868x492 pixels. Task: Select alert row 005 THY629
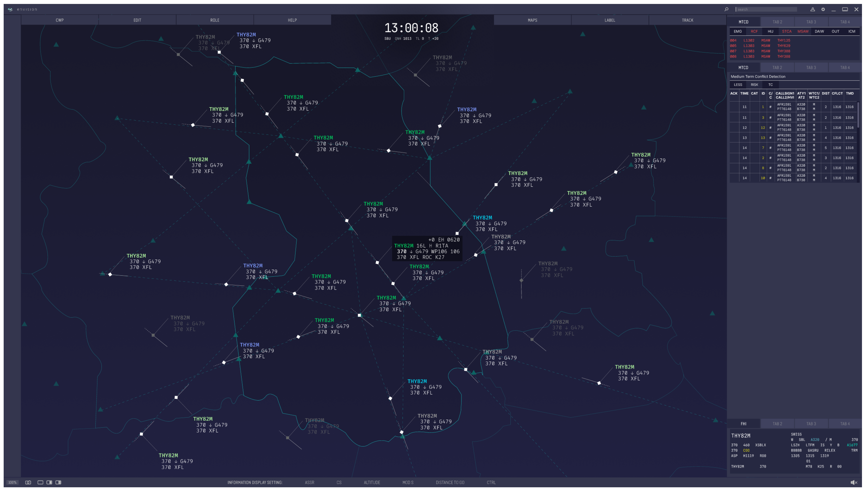pyautogui.click(x=760, y=46)
